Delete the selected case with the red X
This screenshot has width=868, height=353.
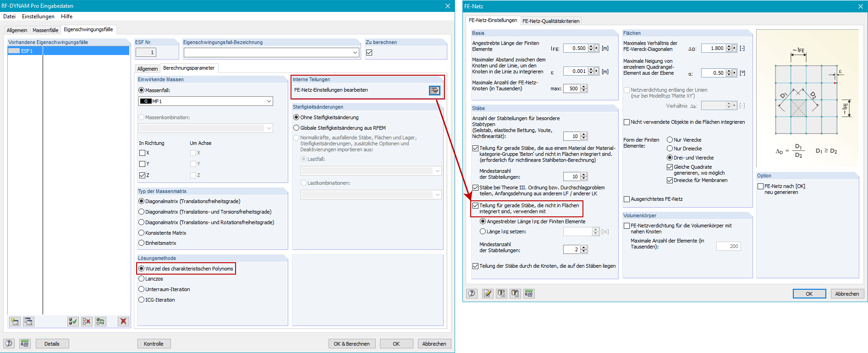tap(123, 321)
